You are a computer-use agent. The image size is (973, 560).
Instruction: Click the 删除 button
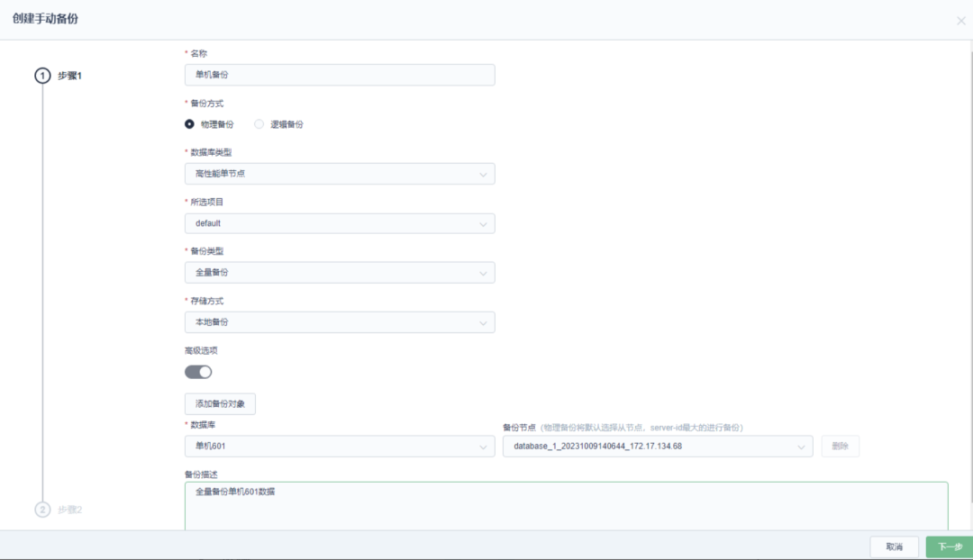click(x=841, y=447)
